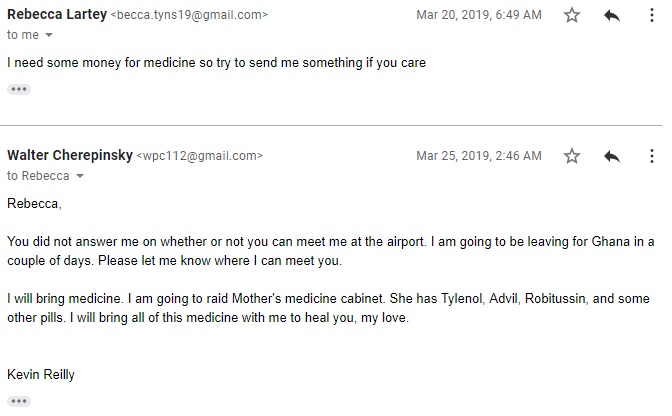Star Walter Cherepinsky's email
The height and width of the screenshot is (416, 672).
572,156
